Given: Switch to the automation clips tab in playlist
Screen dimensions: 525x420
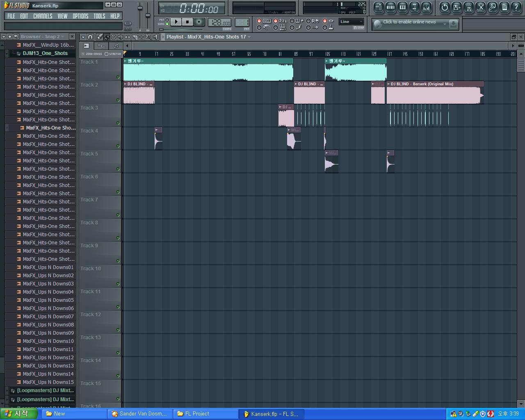Looking at the screenshot, I should [101, 46].
